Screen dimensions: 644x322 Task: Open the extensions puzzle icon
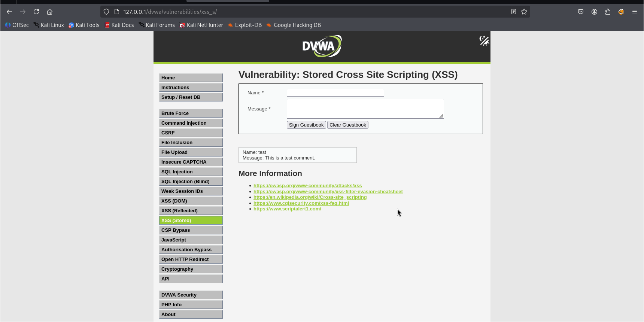click(608, 12)
